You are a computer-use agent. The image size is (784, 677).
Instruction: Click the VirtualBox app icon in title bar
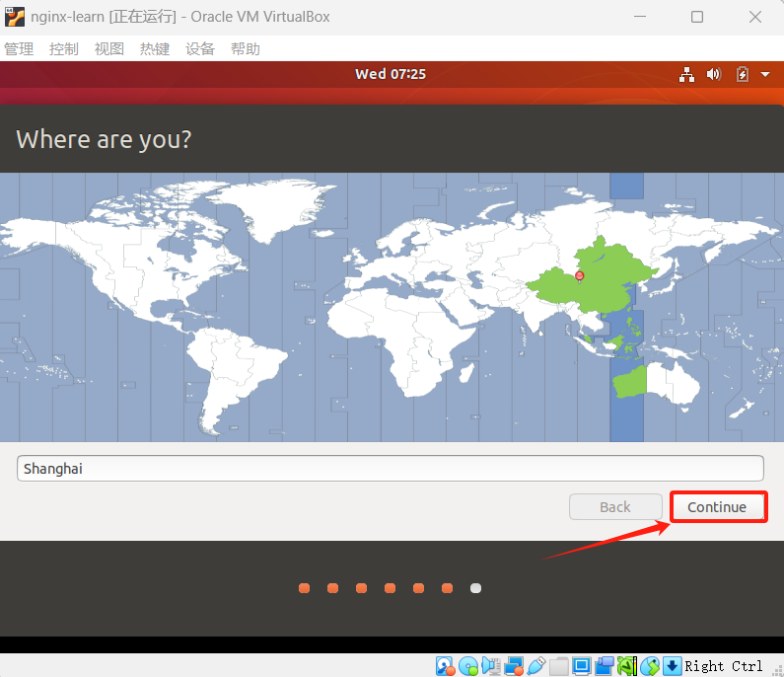click(15, 17)
